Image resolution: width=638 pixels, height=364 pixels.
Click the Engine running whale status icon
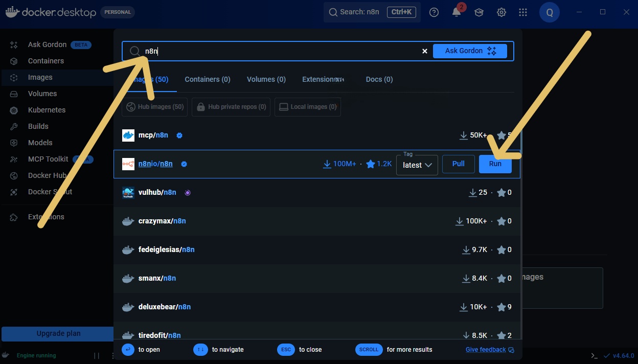[x=5, y=355]
